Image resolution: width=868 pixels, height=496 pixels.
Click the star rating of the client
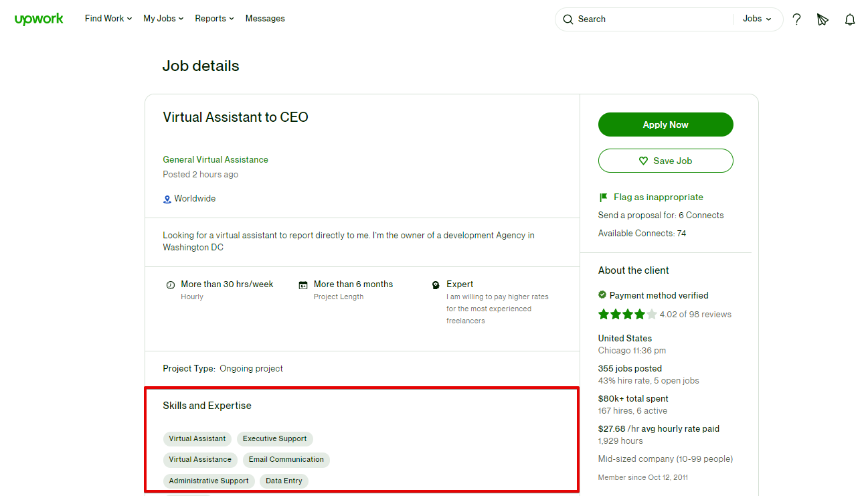(627, 315)
